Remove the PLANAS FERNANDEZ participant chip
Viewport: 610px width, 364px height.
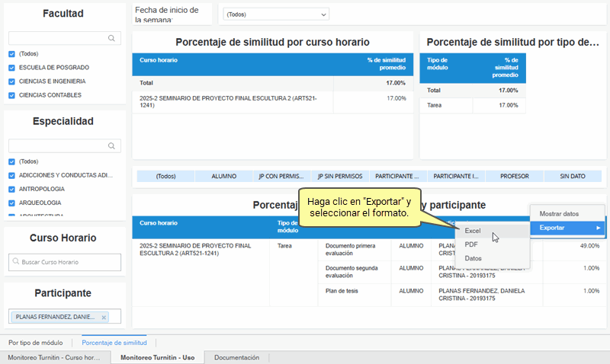[104, 317]
